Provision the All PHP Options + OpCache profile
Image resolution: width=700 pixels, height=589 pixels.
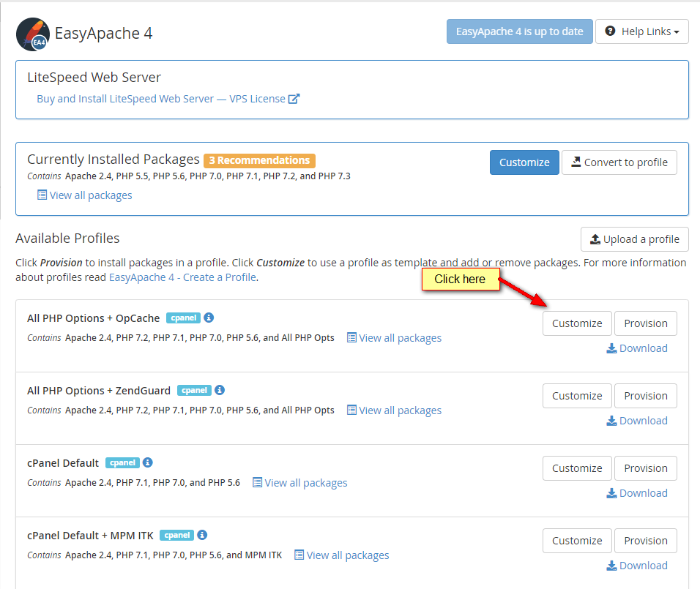(x=646, y=323)
